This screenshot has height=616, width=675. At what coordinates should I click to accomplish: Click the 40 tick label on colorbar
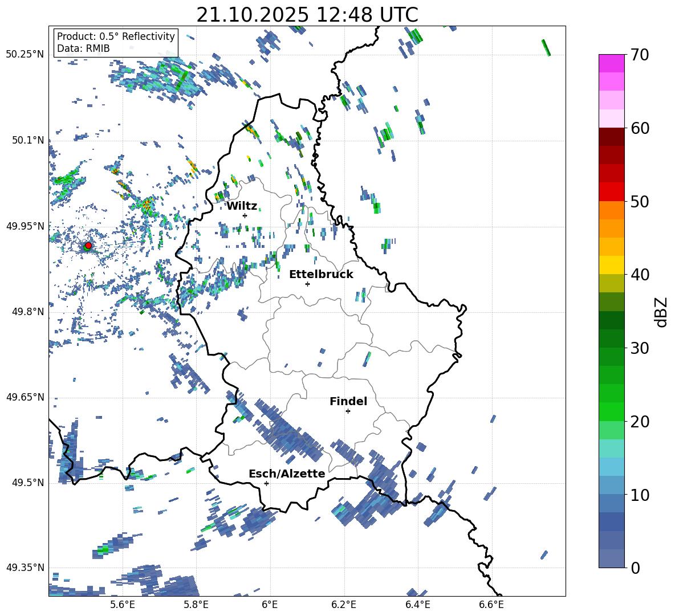pyautogui.click(x=639, y=275)
